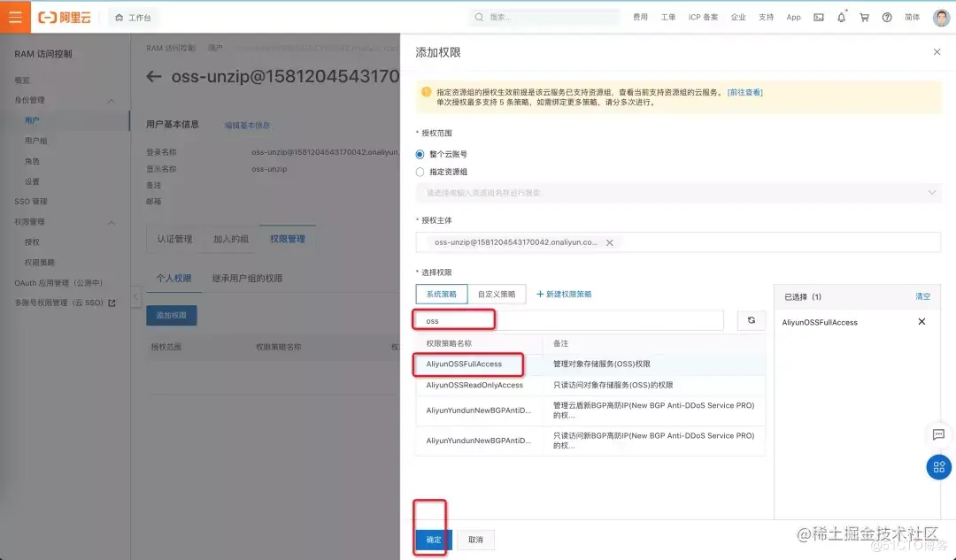Open OAuth 应用管理 in the sidebar

[58, 283]
